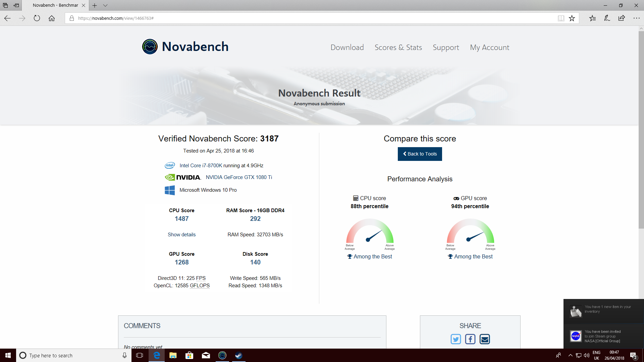
Task: Click the NVIDIA GeForce GTX 1080 Ti link
Action: click(239, 177)
